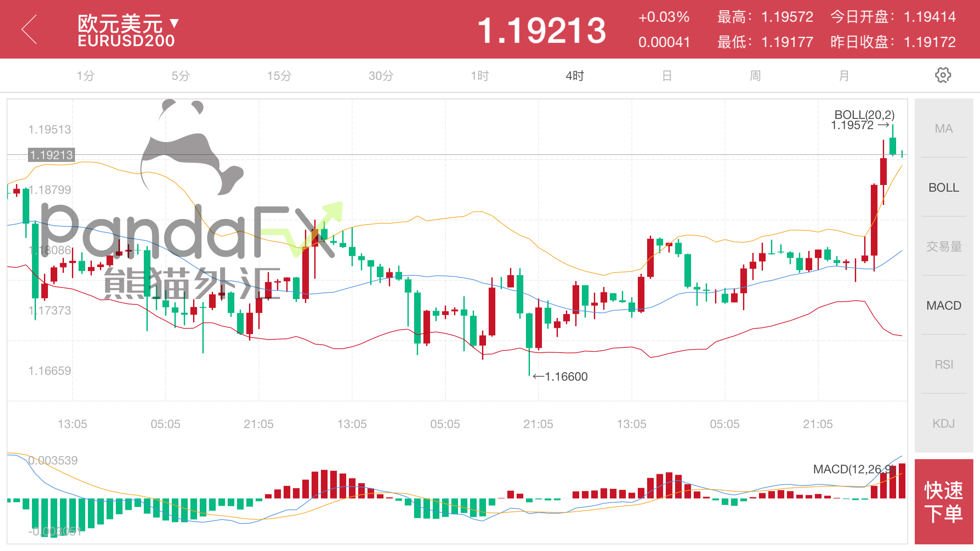Click the 1.17373 price axis label
This screenshot has height=551, width=980.
click(x=50, y=311)
